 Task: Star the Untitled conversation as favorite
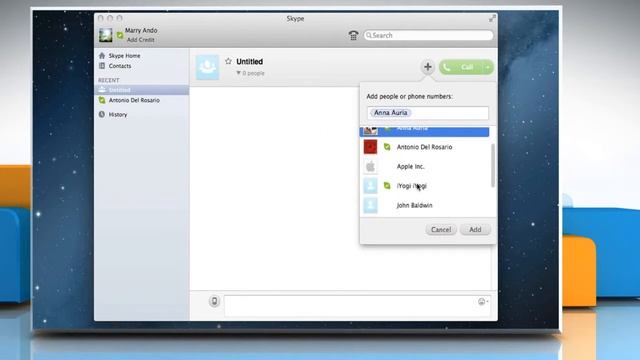click(x=228, y=61)
